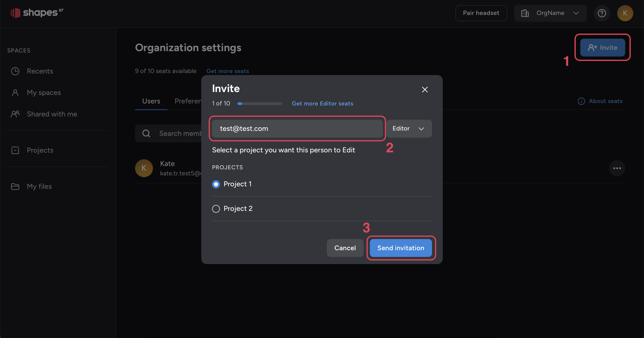
Task: Open Shared with me section
Action: click(52, 114)
